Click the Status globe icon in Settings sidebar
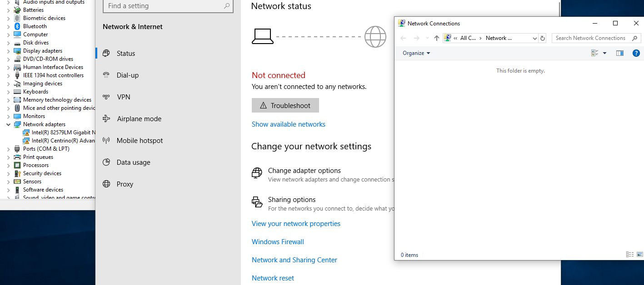Viewport: 644px width, 285px height. 106,53
